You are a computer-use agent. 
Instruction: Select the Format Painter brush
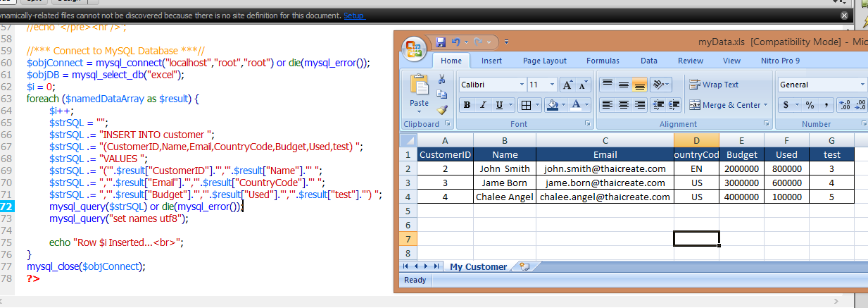(x=442, y=110)
